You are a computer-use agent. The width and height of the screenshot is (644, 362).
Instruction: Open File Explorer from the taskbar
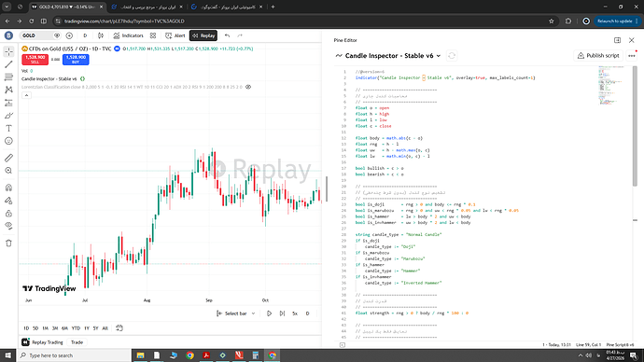click(x=140, y=355)
